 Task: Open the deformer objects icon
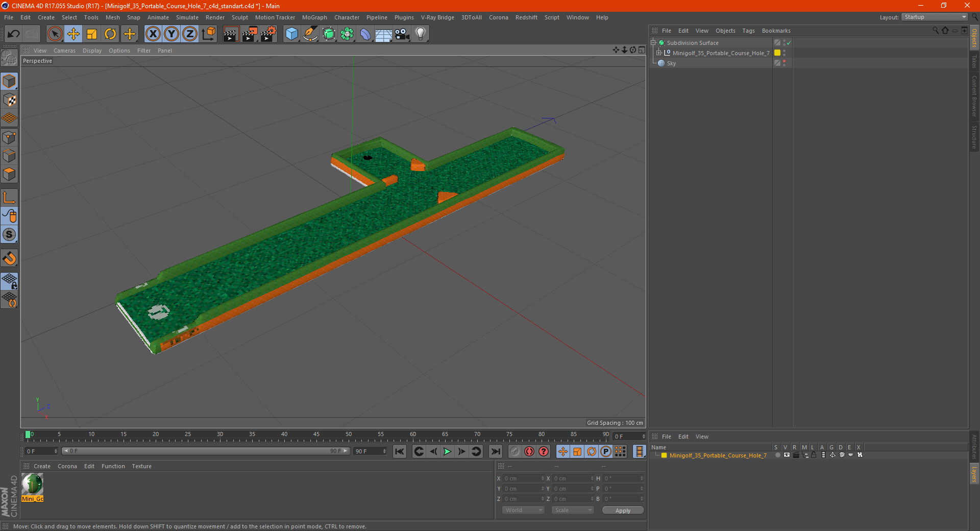tap(365, 34)
